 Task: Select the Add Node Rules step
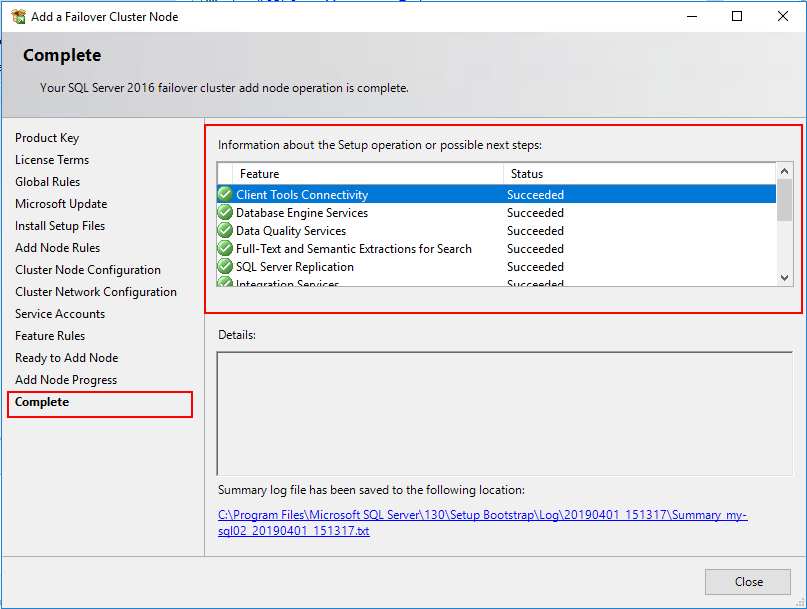point(58,248)
